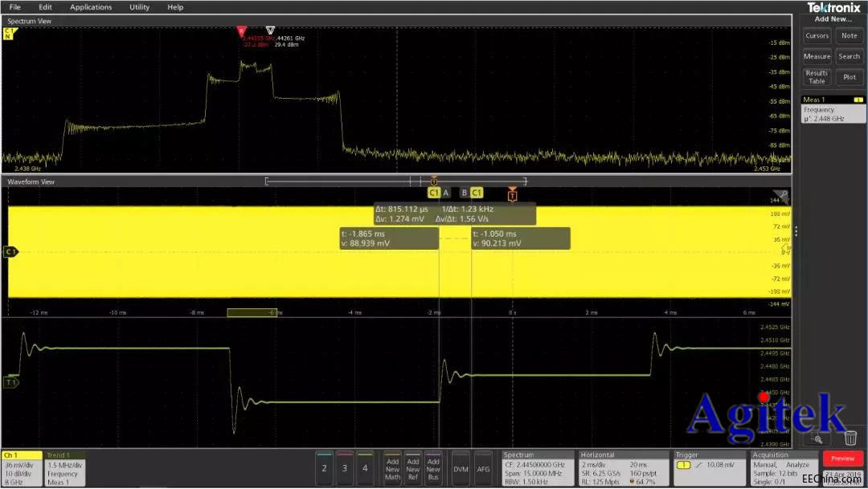Click Add New Math
The height and width of the screenshot is (489, 868).
(392, 469)
